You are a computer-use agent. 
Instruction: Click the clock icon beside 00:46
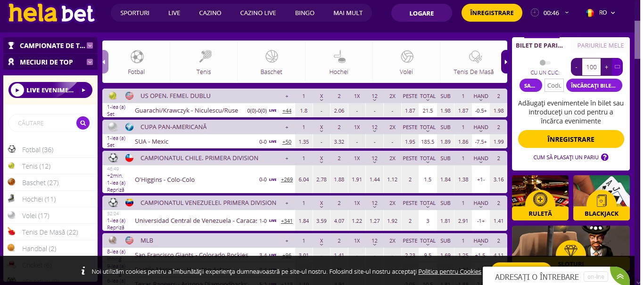click(x=535, y=13)
